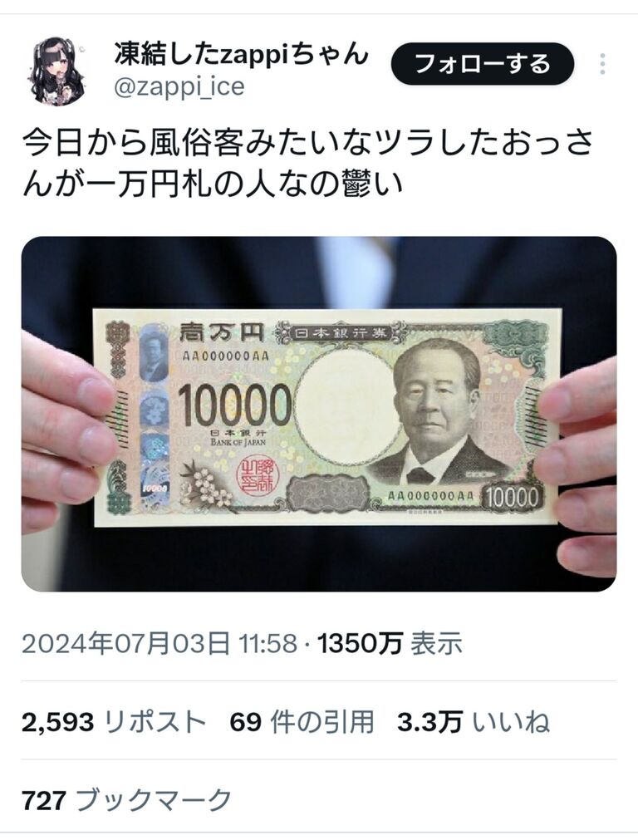Click the @zappi_ice handle
The width and height of the screenshot is (638, 840).
point(179,86)
